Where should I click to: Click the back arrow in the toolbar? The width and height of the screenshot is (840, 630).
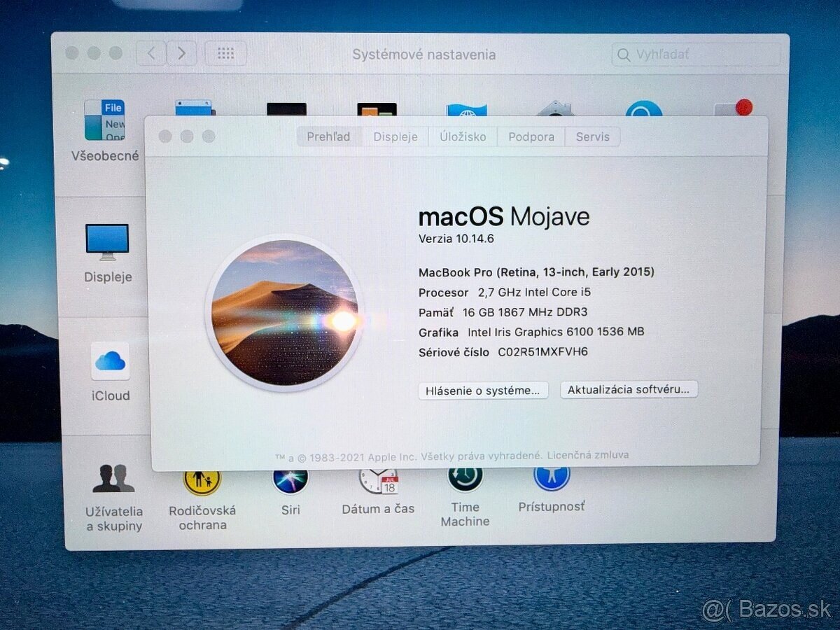point(151,53)
